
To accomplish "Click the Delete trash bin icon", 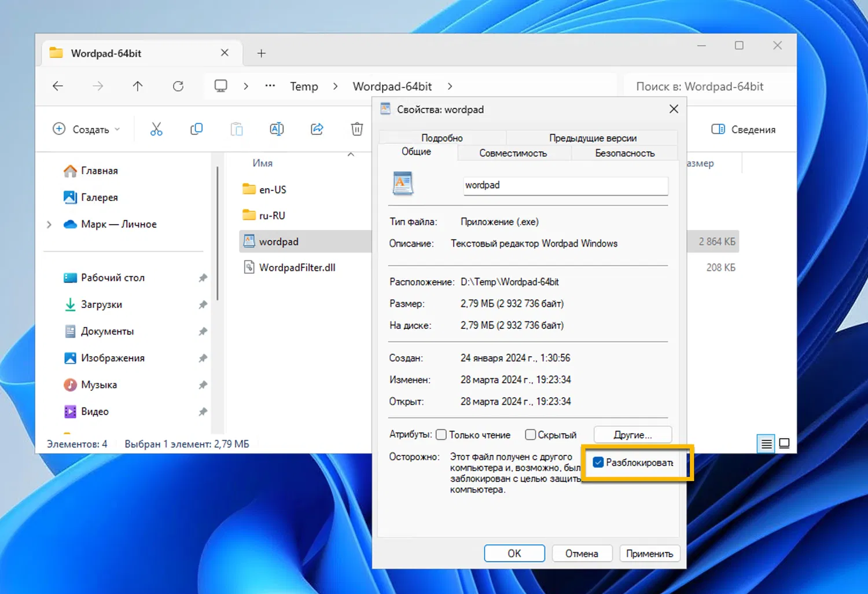I will click(357, 129).
